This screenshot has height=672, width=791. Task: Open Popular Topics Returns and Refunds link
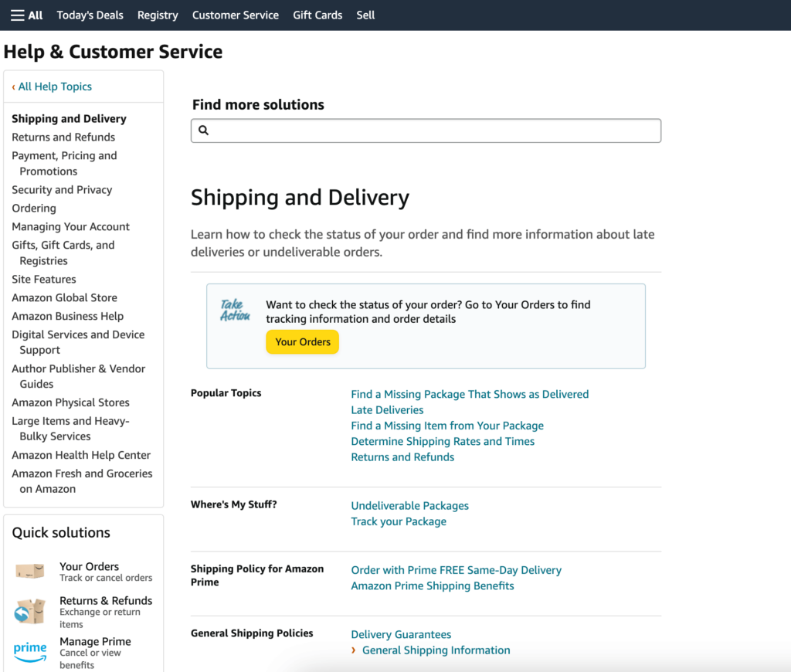click(x=402, y=457)
